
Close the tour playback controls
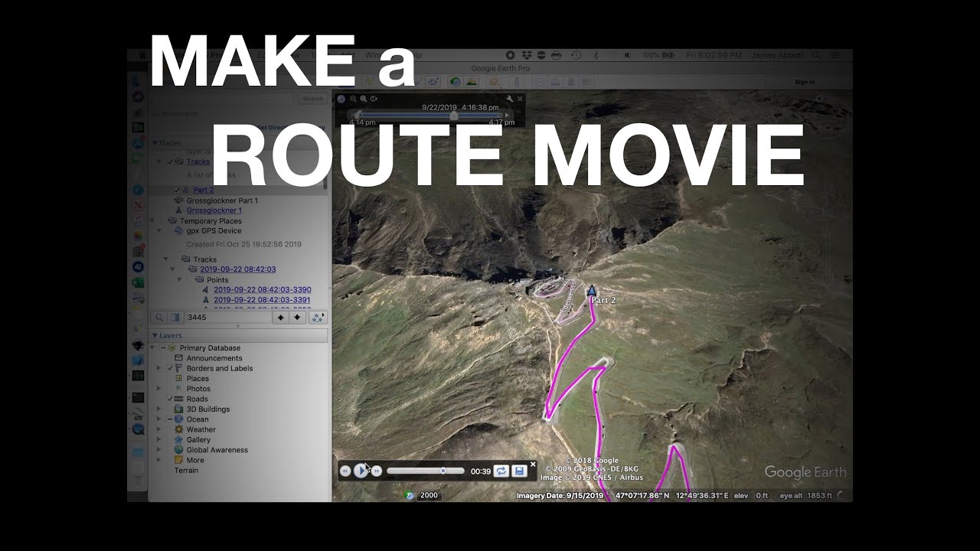[x=533, y=464]
